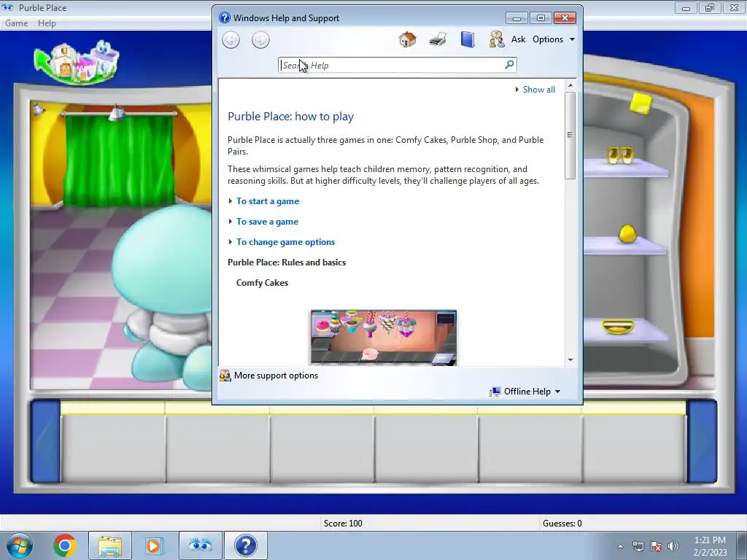Click More support options link
Image resolution: width=747 pixels, height=560 pixels.
point(276,376)
